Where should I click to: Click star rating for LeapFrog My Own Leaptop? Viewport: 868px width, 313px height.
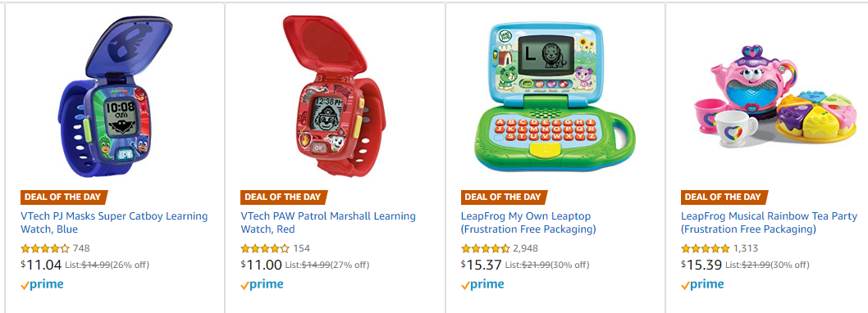pos(485,248)
